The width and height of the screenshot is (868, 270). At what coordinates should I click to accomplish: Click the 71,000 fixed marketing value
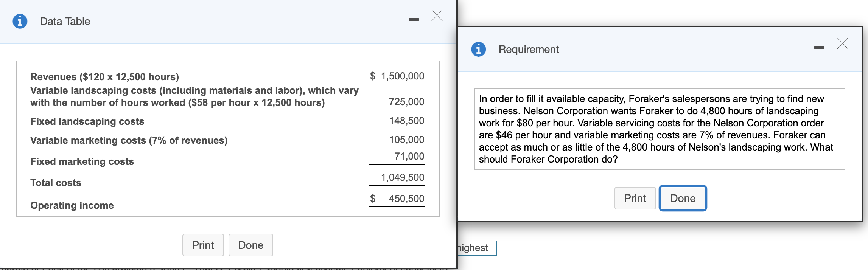coord(409,156)
